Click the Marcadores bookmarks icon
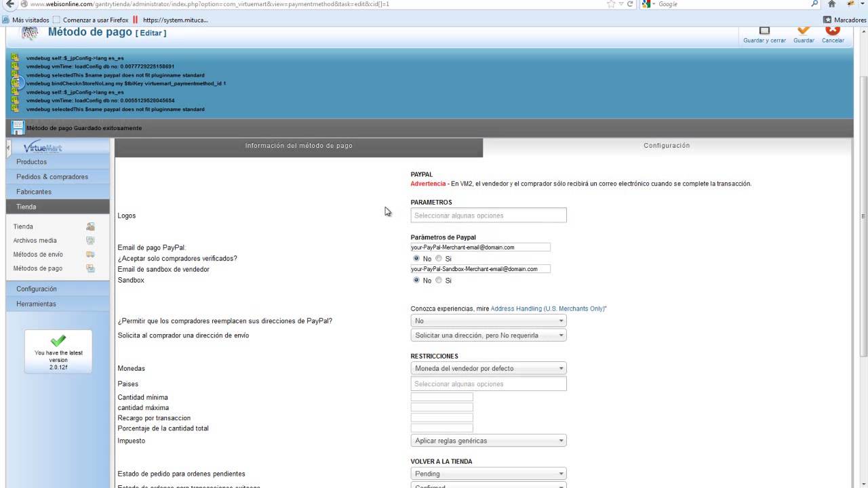The height and width of the screenshot is (488, 868). tap(827, 20)
